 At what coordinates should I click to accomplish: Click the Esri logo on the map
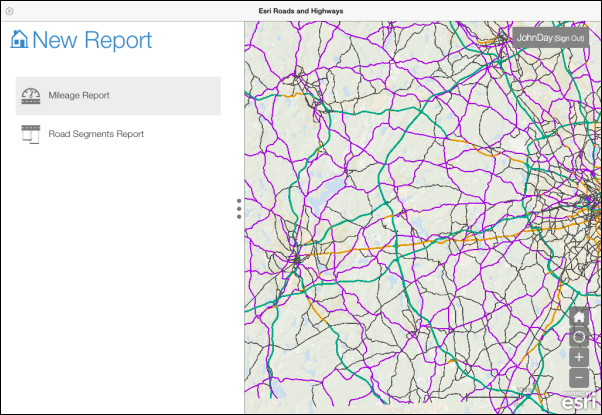pos(580,402)
